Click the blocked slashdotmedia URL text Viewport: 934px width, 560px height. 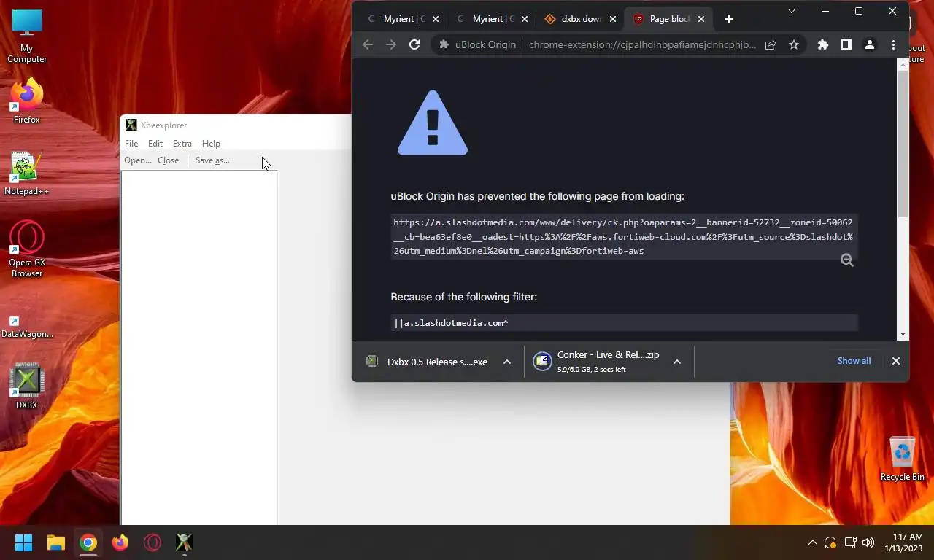tap(622, 236)
